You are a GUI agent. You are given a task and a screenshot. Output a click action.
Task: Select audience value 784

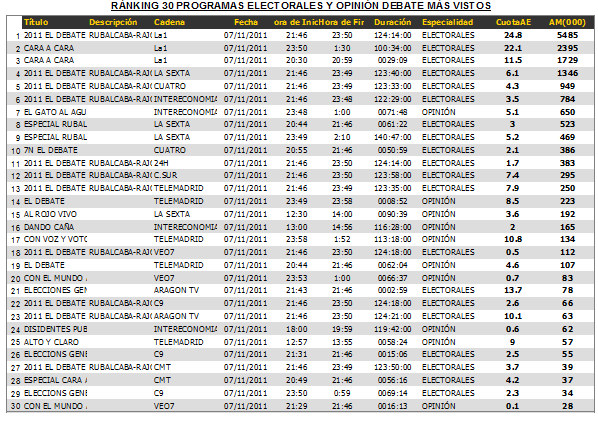(x=567, y=99)
